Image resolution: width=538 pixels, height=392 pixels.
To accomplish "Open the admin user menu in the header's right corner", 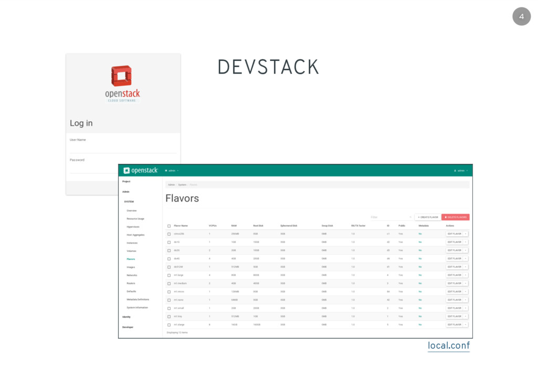I will click(461, 171).
